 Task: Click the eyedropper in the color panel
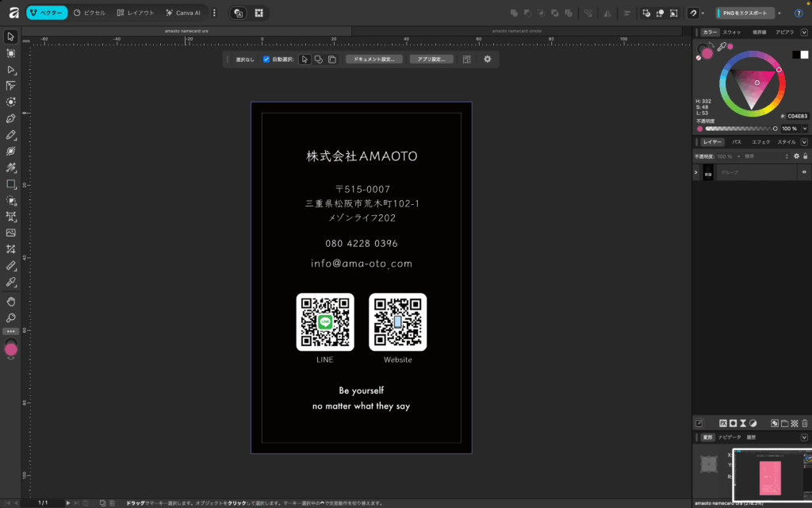click(722, 48)
